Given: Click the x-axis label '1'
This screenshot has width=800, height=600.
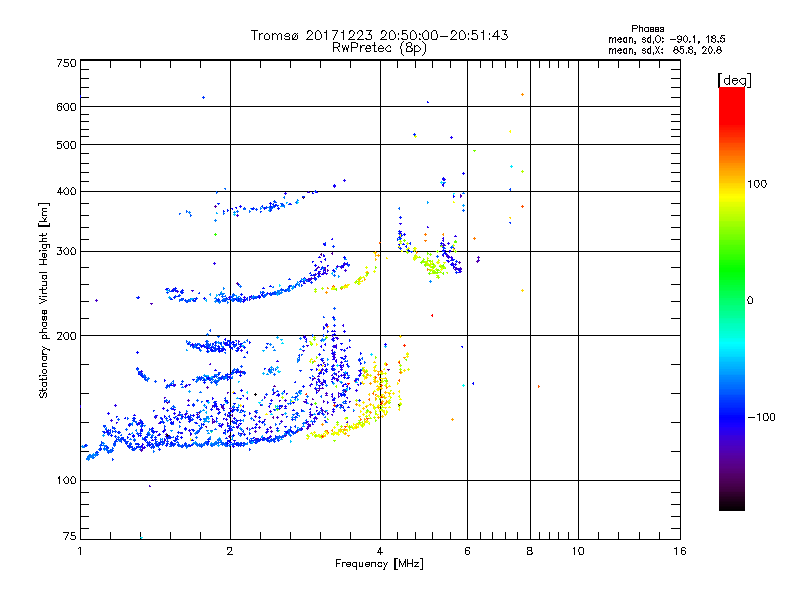Looking at the screenshot, I should point(80,551).
